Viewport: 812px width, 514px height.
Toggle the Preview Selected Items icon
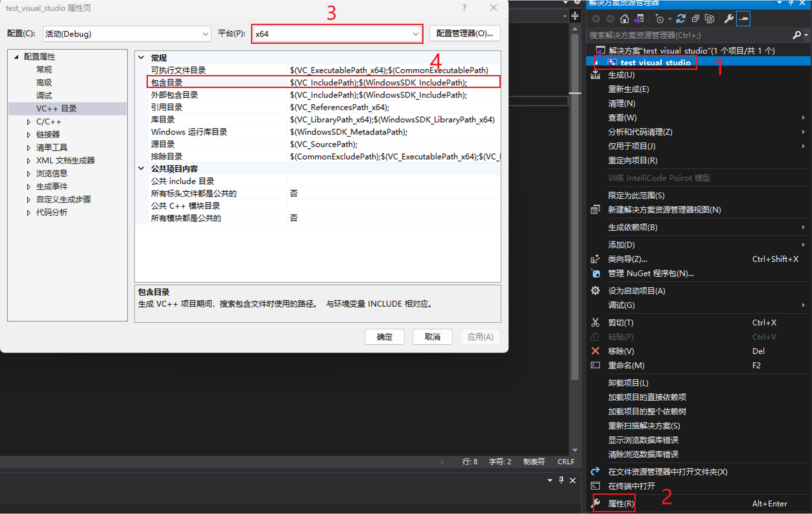click(x=743, y=19)
